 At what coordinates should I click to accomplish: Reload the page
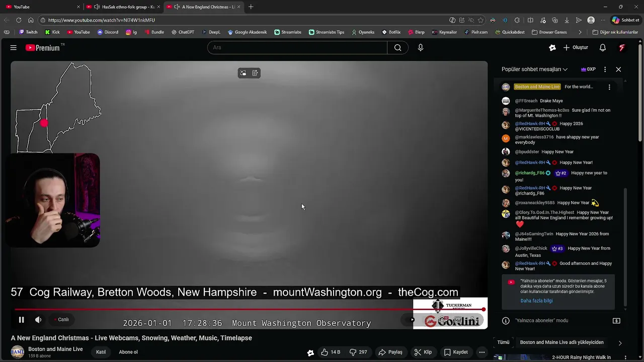click(19, 20)
